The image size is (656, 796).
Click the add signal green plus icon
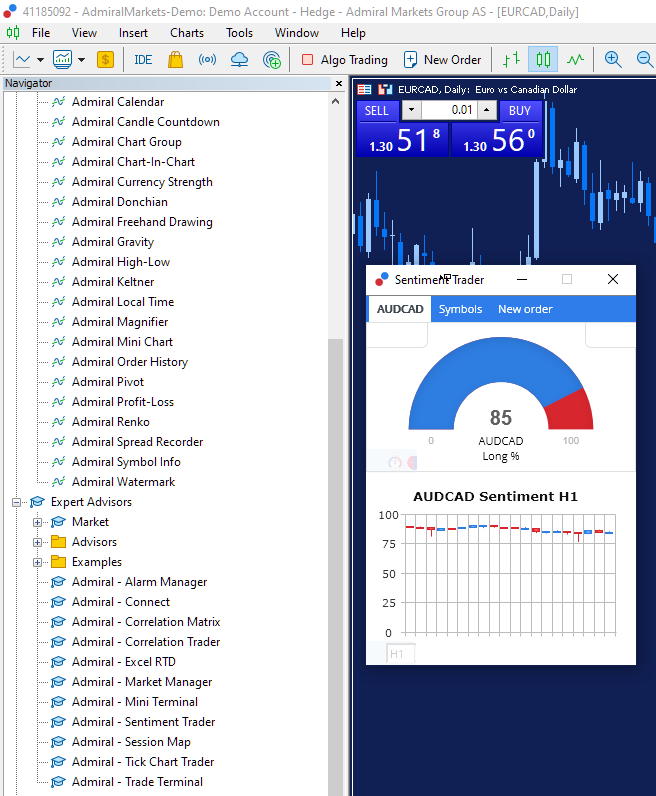click(272, 59)
